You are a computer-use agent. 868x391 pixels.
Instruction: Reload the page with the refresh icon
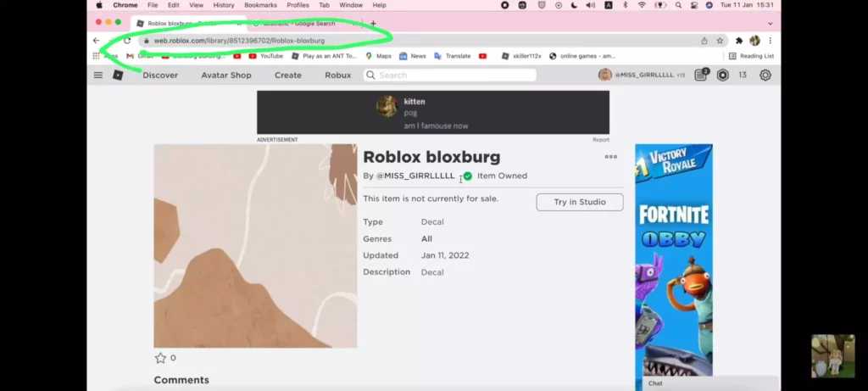[x=127, y=41]
